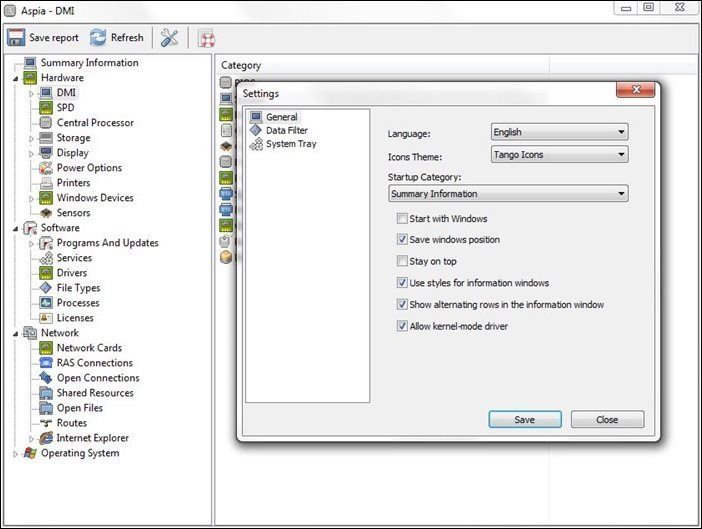This screenshot has height=529, width=702.
Task: Open settings via wrench and screwdriver icon
Action: (169, 38)
